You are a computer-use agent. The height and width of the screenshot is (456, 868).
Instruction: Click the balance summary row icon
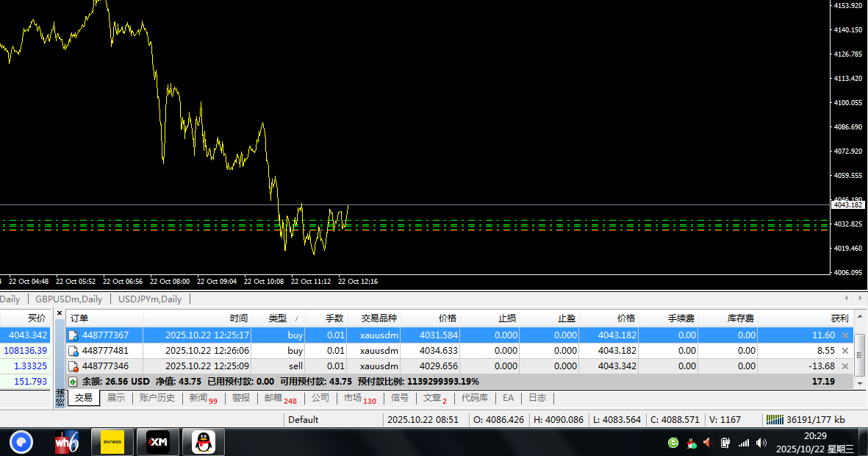coord(73,382)
